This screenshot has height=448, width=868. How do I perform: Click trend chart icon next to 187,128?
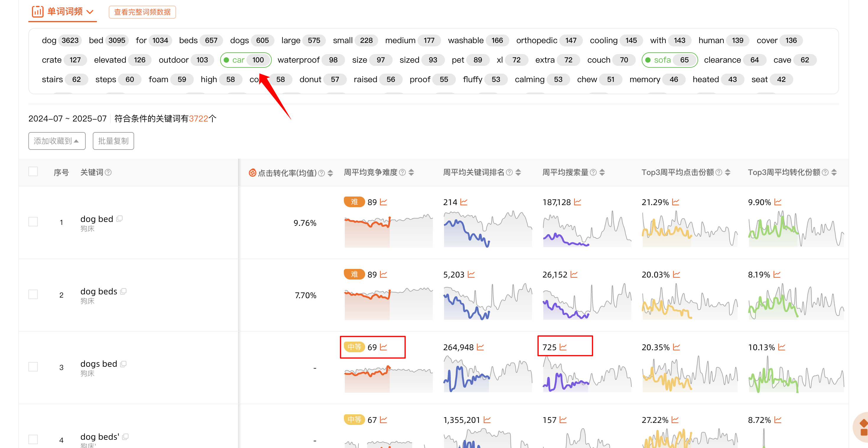tap(578, 202)
